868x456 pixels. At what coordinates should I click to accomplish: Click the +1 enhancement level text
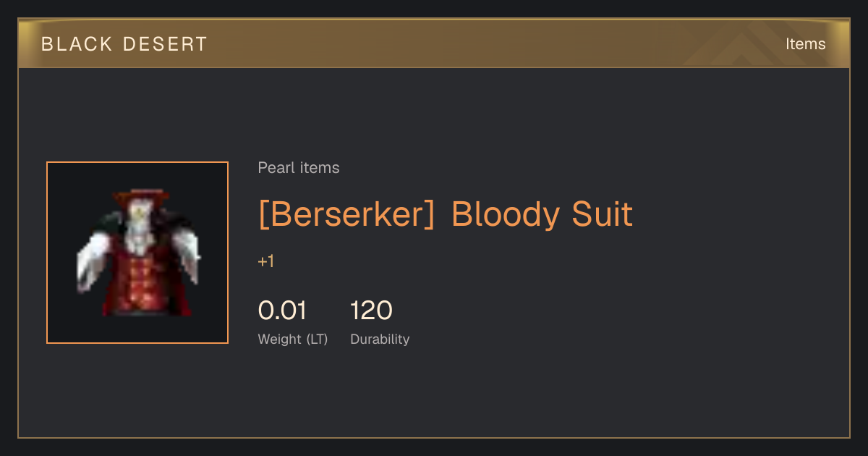pos(266,261)
